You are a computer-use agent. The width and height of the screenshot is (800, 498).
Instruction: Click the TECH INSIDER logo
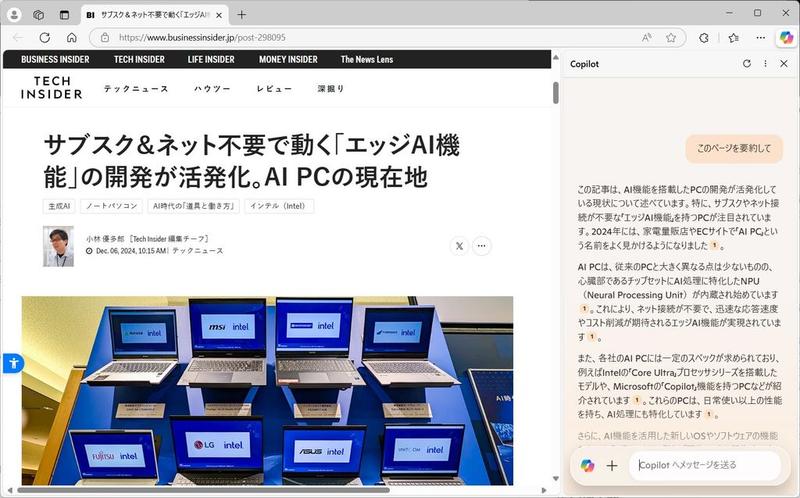(x=52, y=88)
